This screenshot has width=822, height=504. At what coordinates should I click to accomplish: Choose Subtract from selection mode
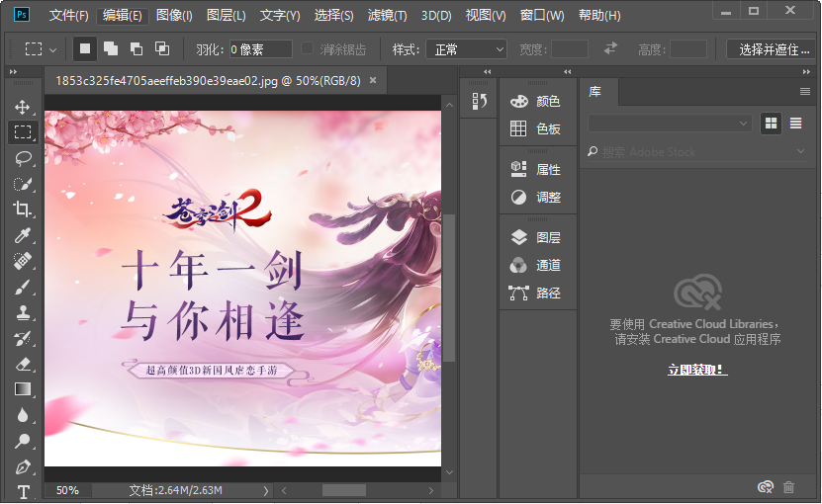(x=137, y=48)
